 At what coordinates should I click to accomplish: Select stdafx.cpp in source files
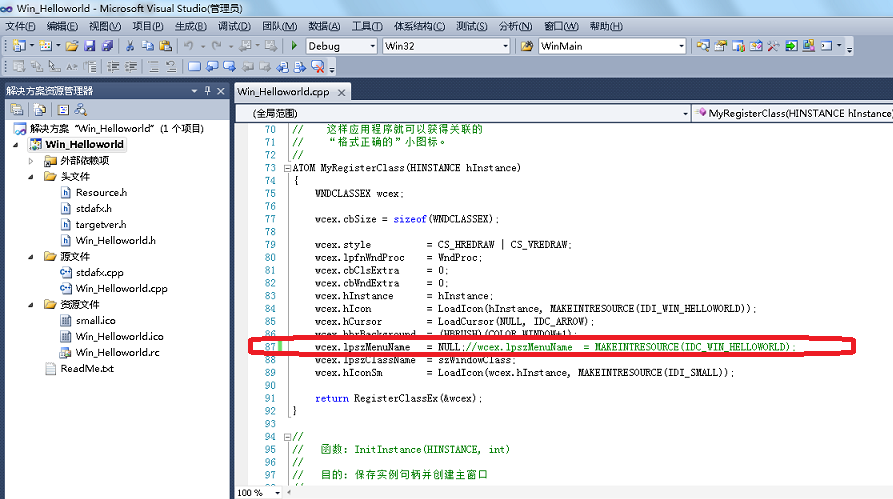[100, 272]
